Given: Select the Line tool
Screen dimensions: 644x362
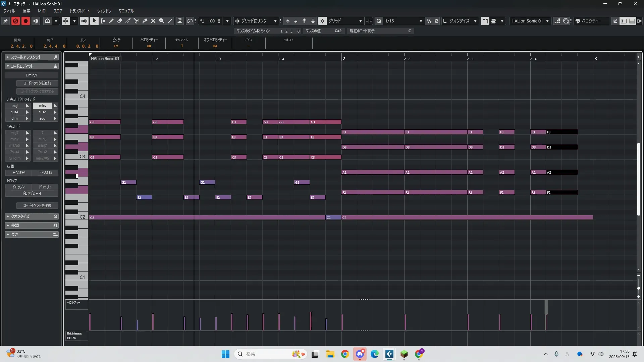Looking at the screenshot, I should click(170, 21).
